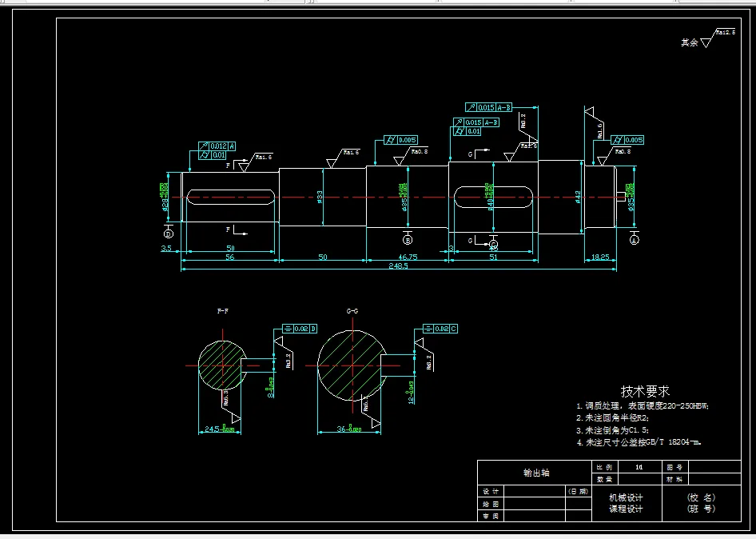756x539 pixels.
Task: Select the Ra12.5 roughness symbol by 其余
Action: (718, 38)
